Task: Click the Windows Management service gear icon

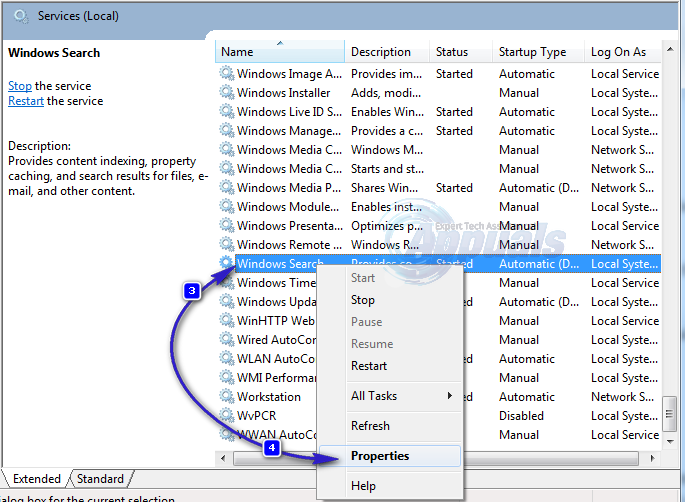Action: [x=227, y=130]
